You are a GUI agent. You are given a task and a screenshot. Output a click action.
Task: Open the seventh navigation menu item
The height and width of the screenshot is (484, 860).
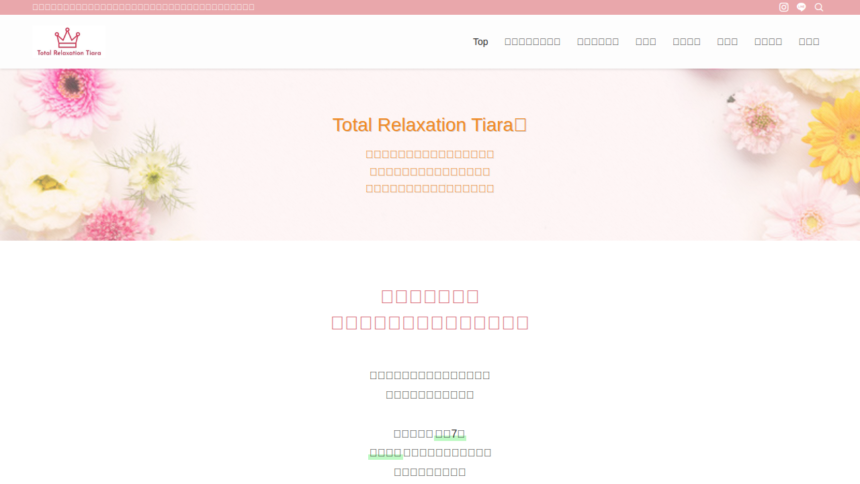[x=768, y=42]
